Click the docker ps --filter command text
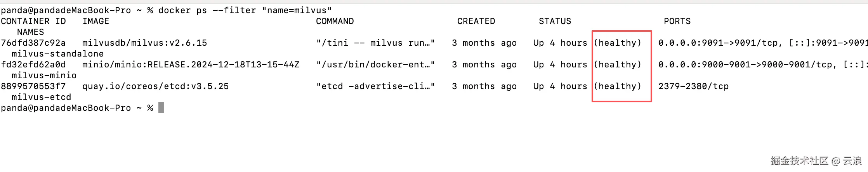Image resolution: width=868 pixels, height=172 pixels. pyautogui.click(x=245, y=10)
